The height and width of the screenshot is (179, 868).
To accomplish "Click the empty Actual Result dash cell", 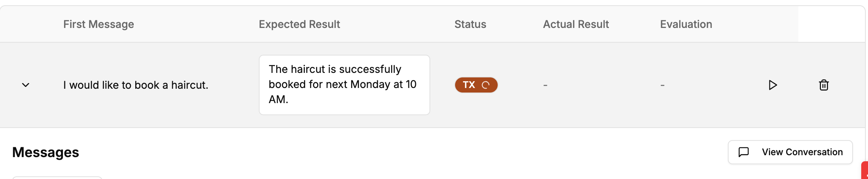I will (545, 85).
